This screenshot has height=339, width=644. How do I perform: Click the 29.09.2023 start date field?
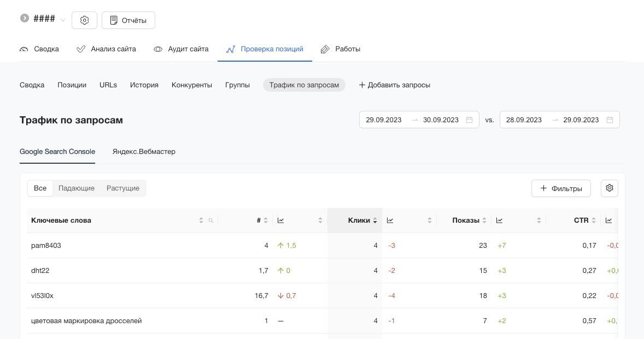(384, 120)
